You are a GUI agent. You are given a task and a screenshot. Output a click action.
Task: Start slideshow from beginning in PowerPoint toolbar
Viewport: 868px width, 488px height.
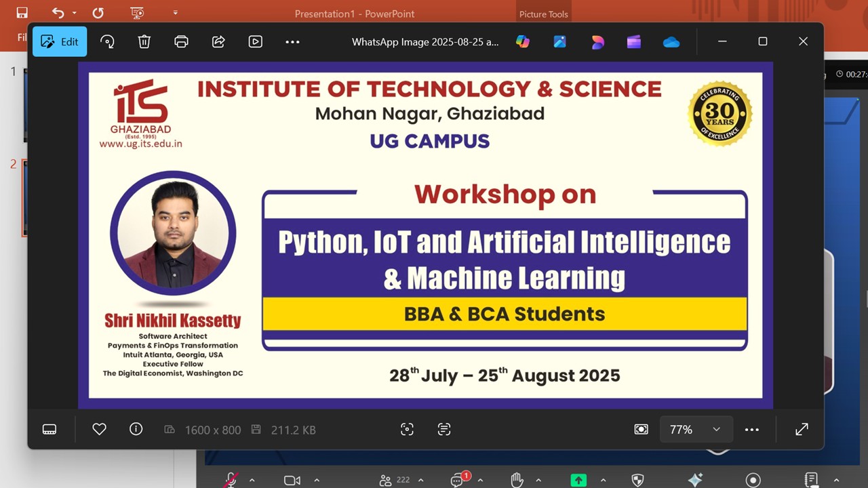pos(138,13)
